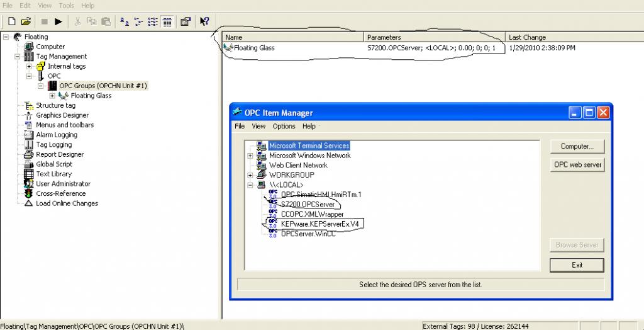Image resolution: width=644 pixels, height=330 pixels.
Task: Open the Edit menu
Action: pyautogui.click(x=25, y=5)
